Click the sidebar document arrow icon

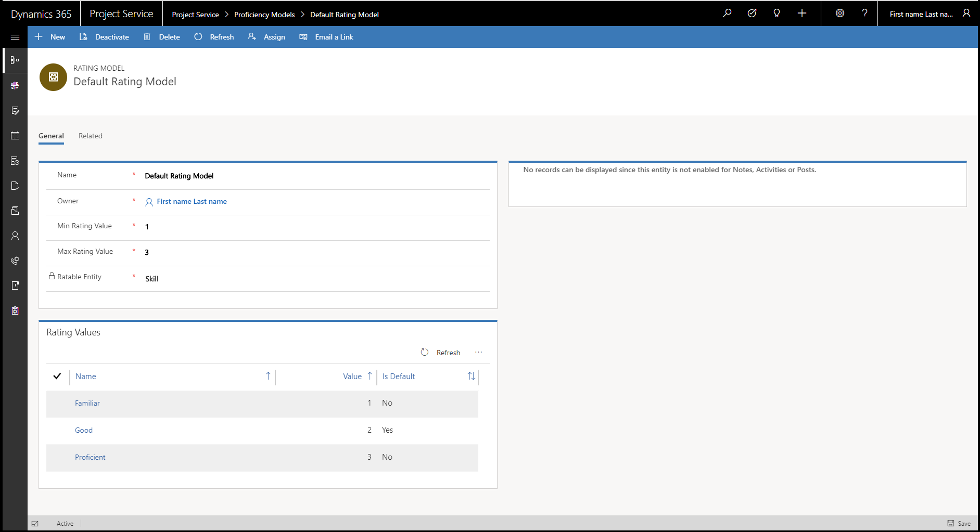pyautogui.click(x=15, y=186)
